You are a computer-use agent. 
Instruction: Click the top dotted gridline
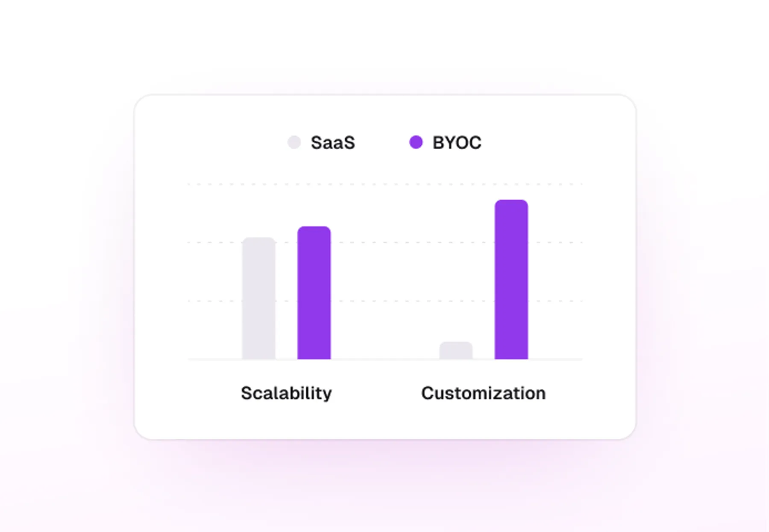pyautogui.click(x=385, y=184)
